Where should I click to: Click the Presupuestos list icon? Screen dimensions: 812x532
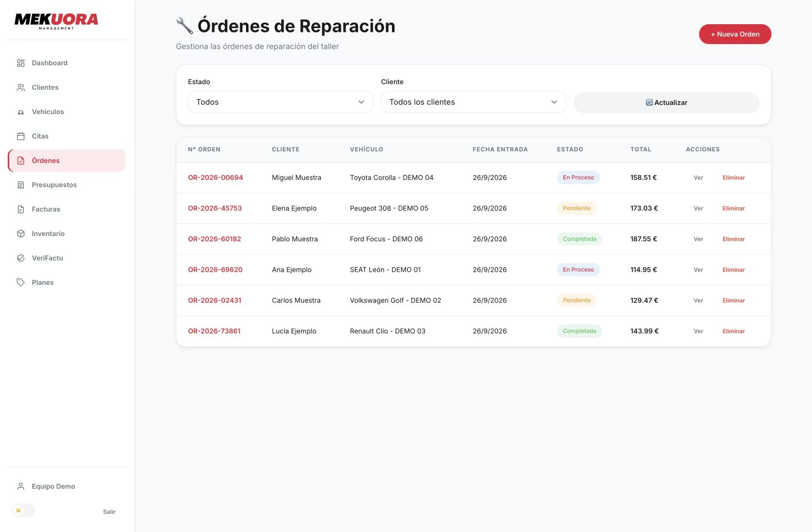click(x=21, y=185)
